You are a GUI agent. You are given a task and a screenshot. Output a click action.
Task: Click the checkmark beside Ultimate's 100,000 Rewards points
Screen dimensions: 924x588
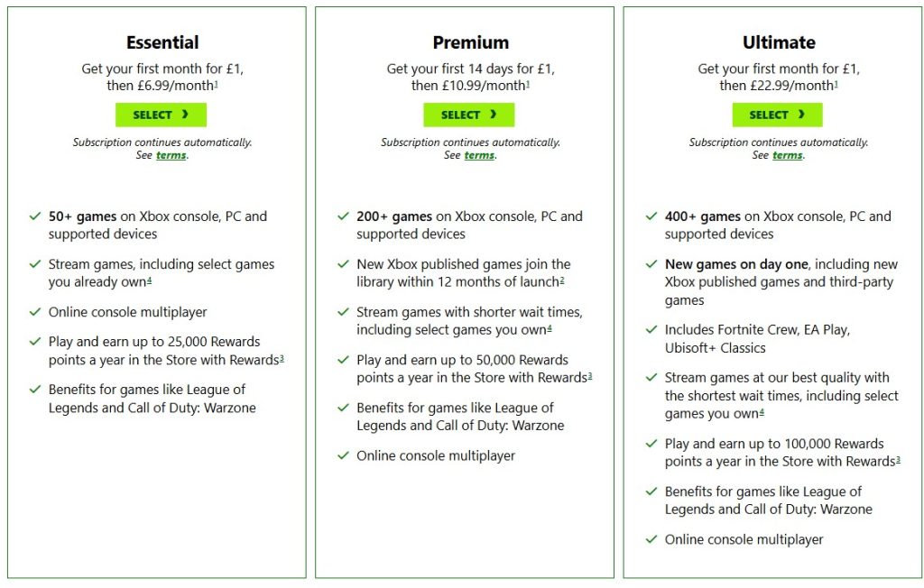tap(651, 444)
